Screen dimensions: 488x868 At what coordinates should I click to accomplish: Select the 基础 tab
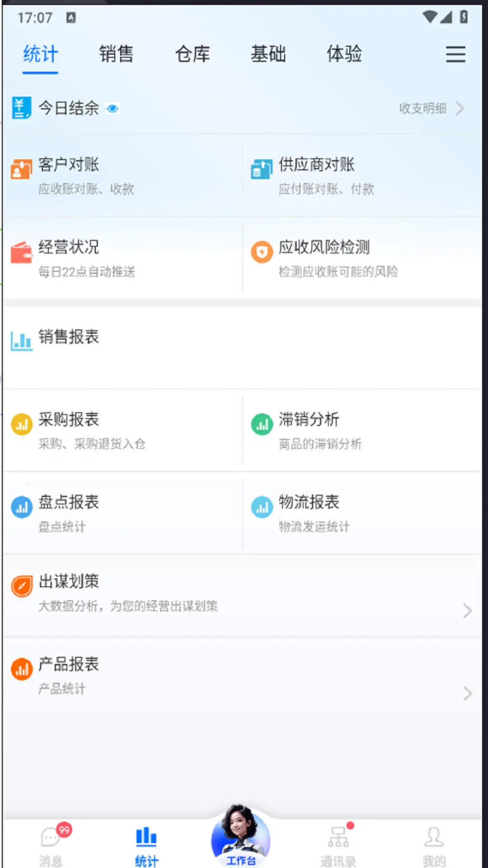268,54
